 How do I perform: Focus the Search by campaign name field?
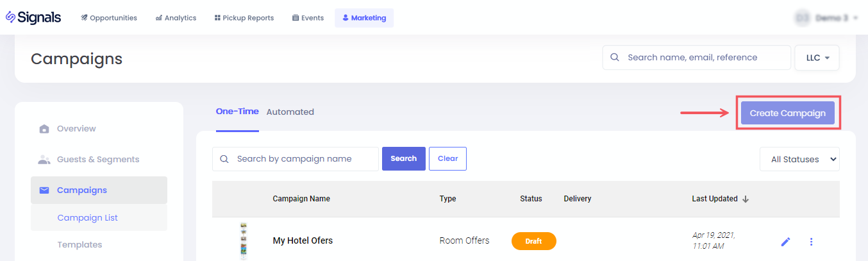(x=301, y=159)
